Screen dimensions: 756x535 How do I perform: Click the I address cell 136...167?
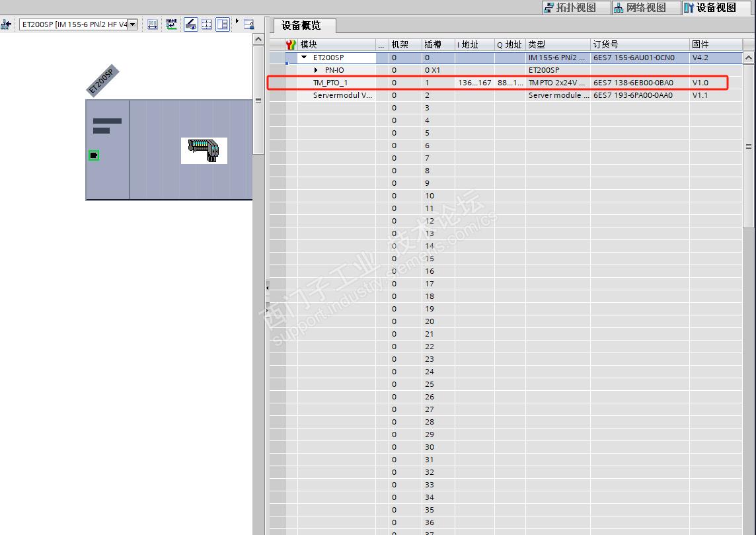click(x=474, y=83)
